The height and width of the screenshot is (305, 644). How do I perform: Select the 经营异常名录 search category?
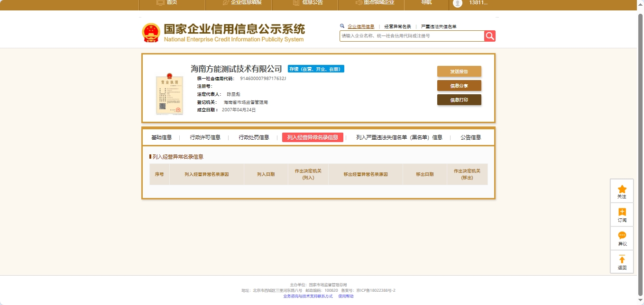397,27
